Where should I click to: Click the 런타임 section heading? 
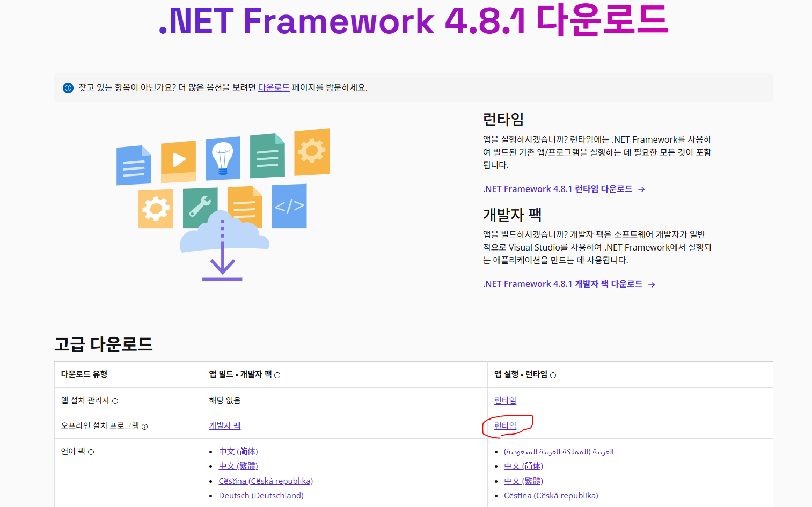click(503, 119)
